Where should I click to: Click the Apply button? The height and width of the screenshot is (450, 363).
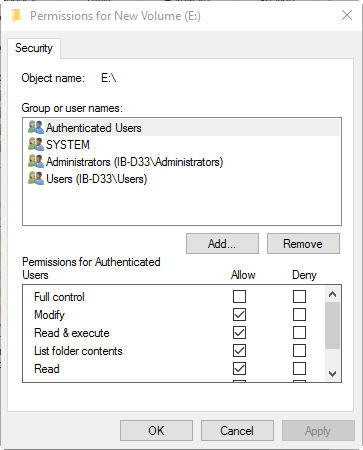click(318, 431)
